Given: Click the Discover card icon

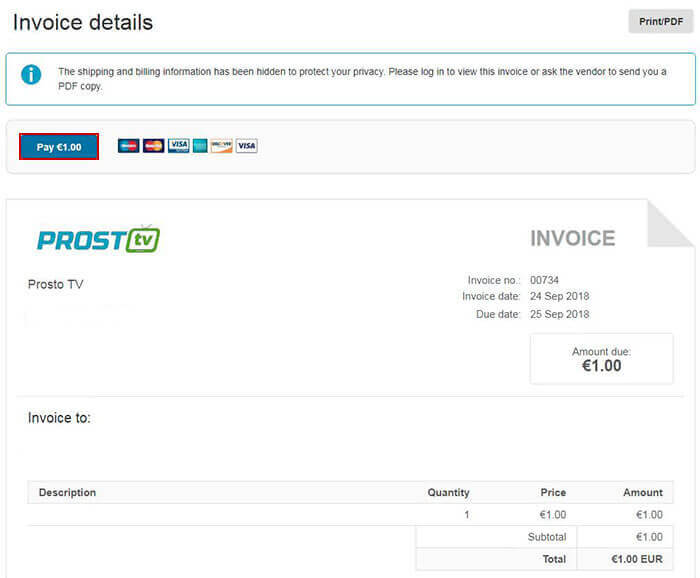Looking at the screenshot, I should coord(221,146).
